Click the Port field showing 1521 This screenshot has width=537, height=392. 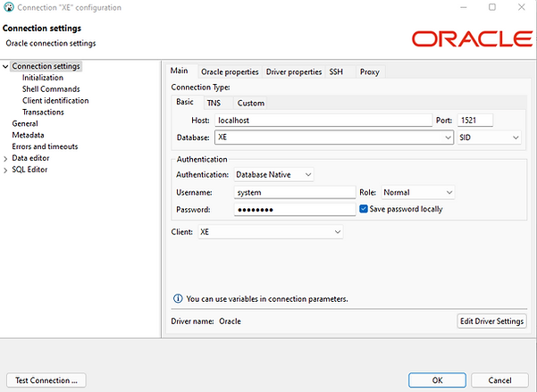coord(475,121)
